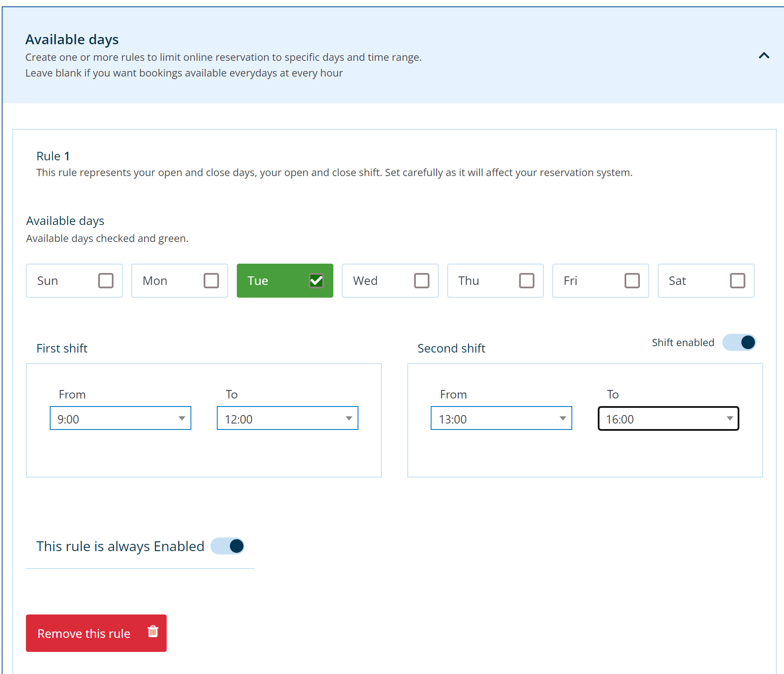Turn off the Shift enabled toggle
Screen dimensions: 784x674
click(739, 342)
